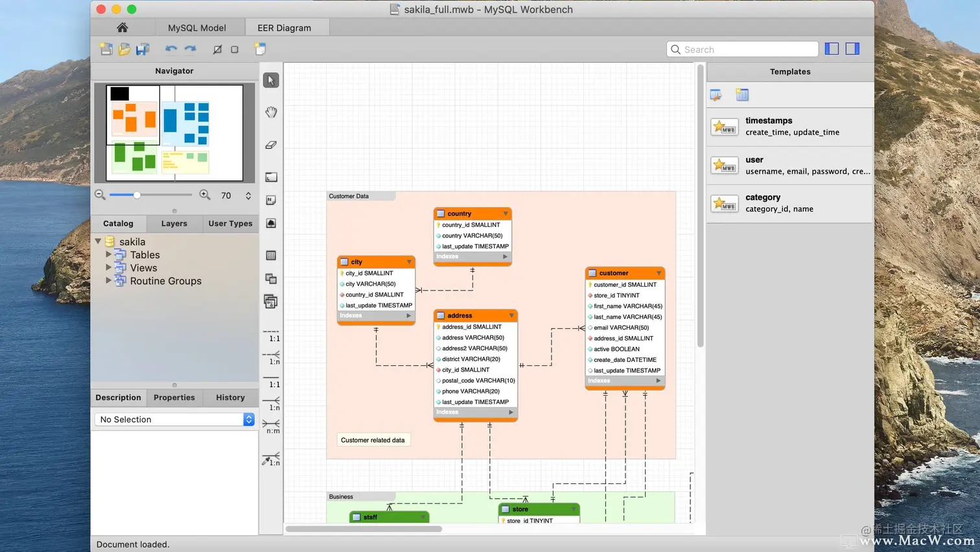Expand Indexes of the country table
Image resolution: width=980 pixels, height=552 pixels.
506,257
